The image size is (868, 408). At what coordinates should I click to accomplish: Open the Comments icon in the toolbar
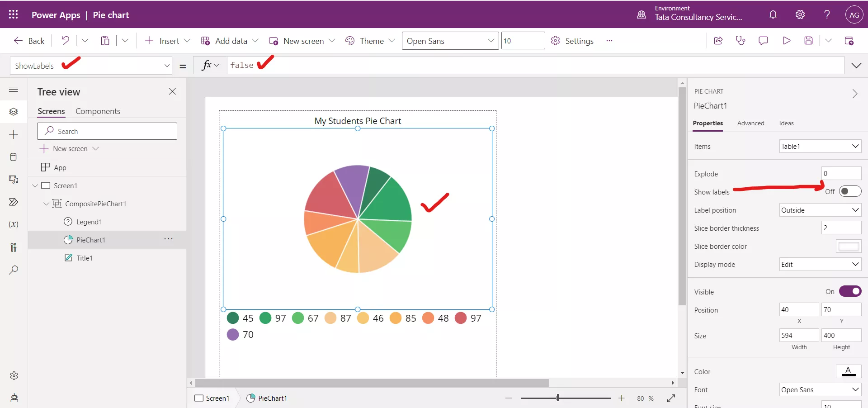[x=763, y=41]
